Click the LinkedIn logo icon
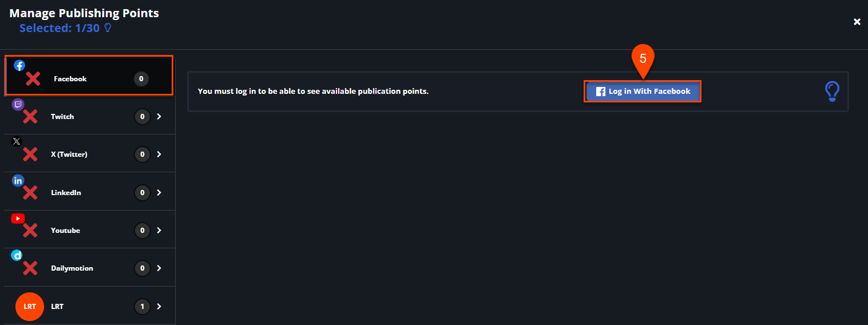Viewport: 868px width, 325px height. [x=18, y=181]
